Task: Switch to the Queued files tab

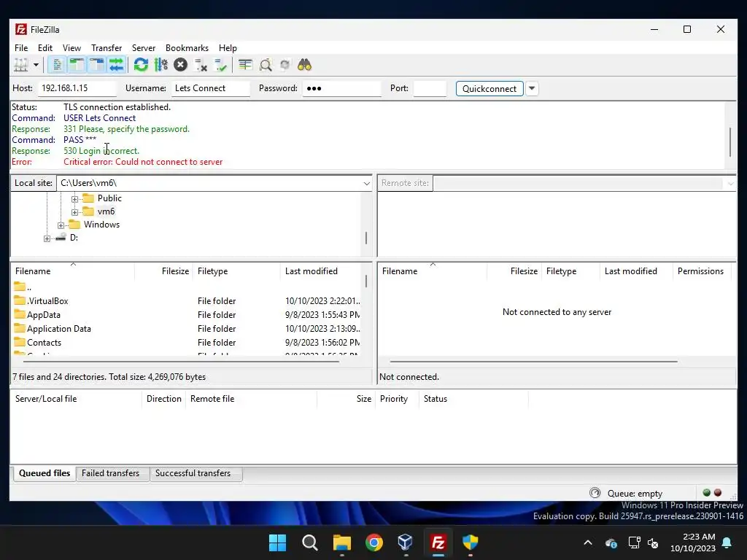Action: click(x=44, y=473)
